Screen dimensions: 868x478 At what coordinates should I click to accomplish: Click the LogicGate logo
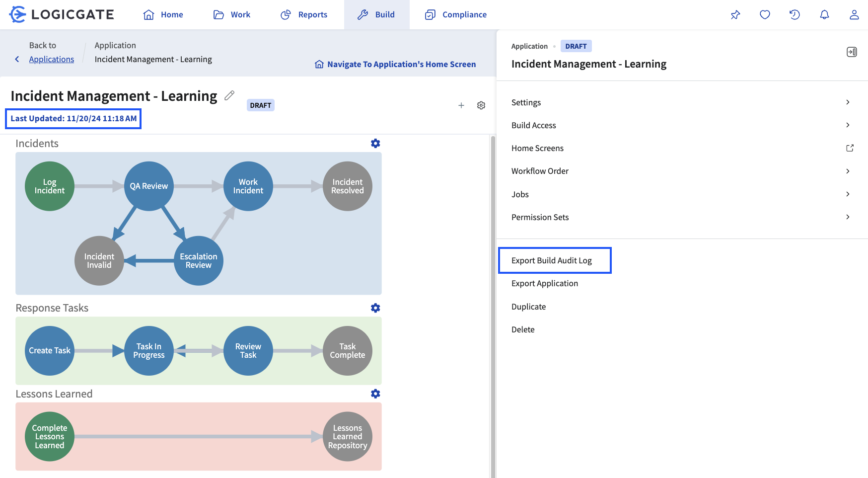62,14
